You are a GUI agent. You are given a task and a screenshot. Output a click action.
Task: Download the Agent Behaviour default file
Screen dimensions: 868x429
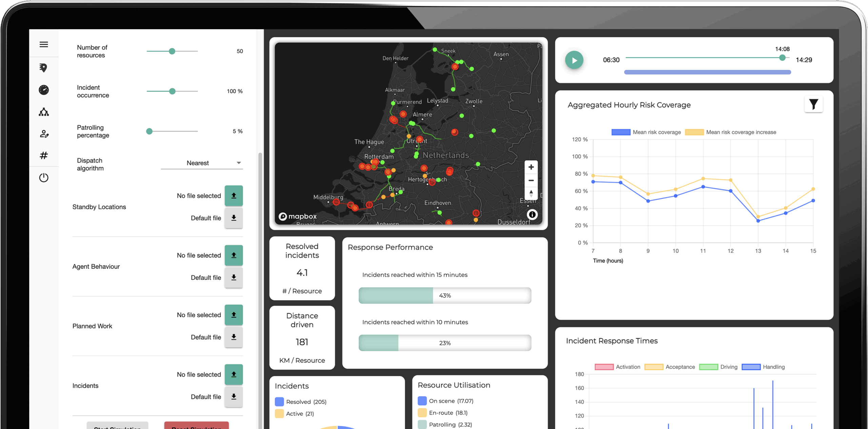(x=234, y=278)
